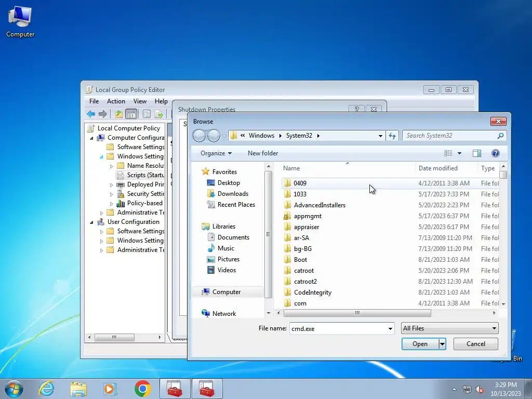Toggle the preview pane icon in Browse dialog

477,153
